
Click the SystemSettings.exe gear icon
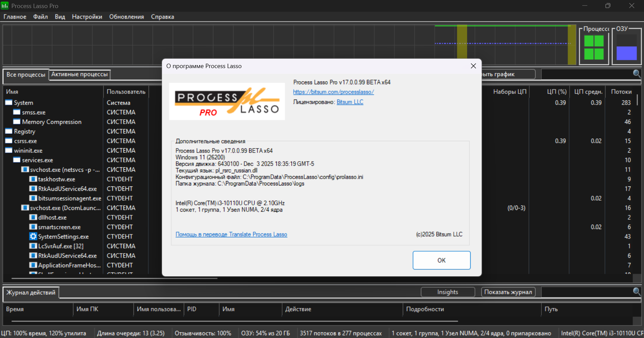pyautogui.click(x=33, y=236)
